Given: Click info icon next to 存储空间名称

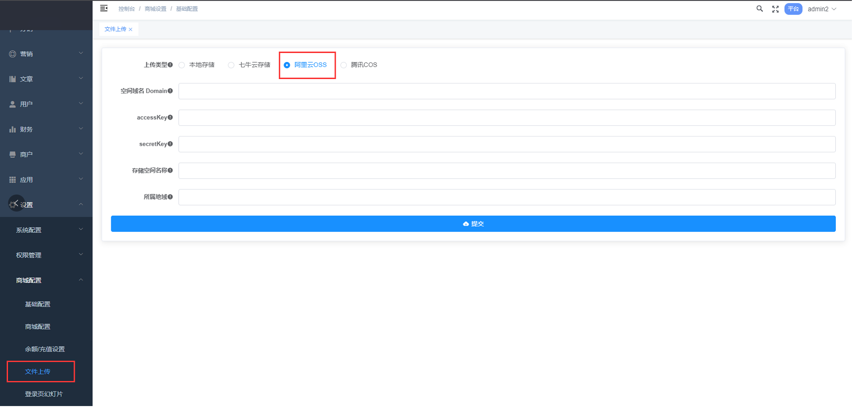Looking at the screenshot, I should [x=170, y=170].
